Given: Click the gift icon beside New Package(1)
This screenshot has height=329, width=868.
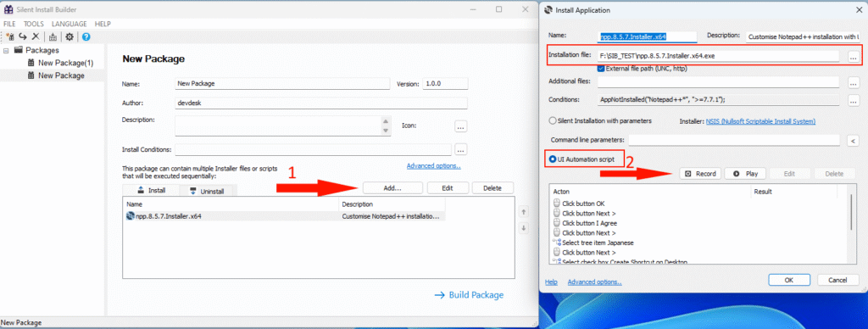Looking at the screenshot, I should [x=31, y=63].
